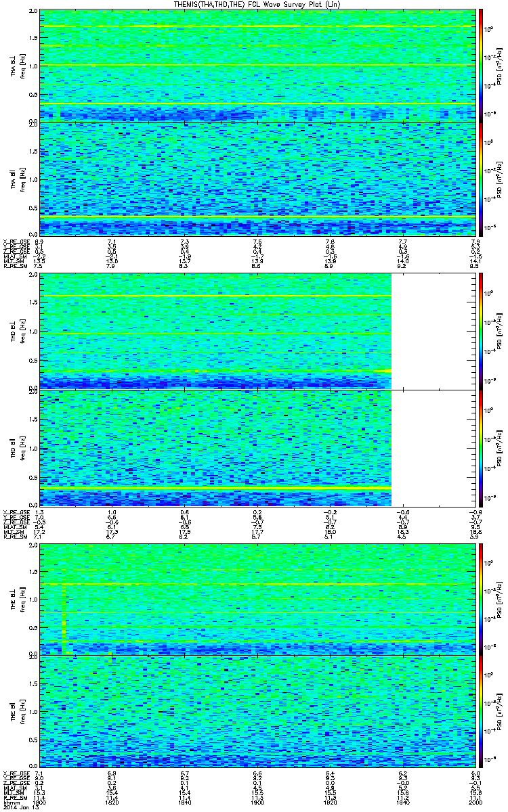Viewport: 508px width, 812px height.
Task: Click the 'THD B∥ freq [Hz]' axis label
Action: pyautogui.click(x=18, y=448)
